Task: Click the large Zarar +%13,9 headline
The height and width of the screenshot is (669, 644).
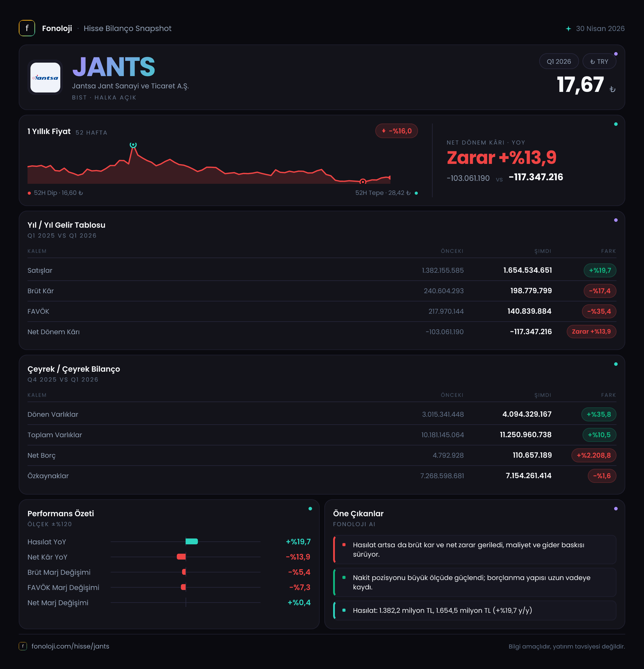Action: (x=502, y=158)
